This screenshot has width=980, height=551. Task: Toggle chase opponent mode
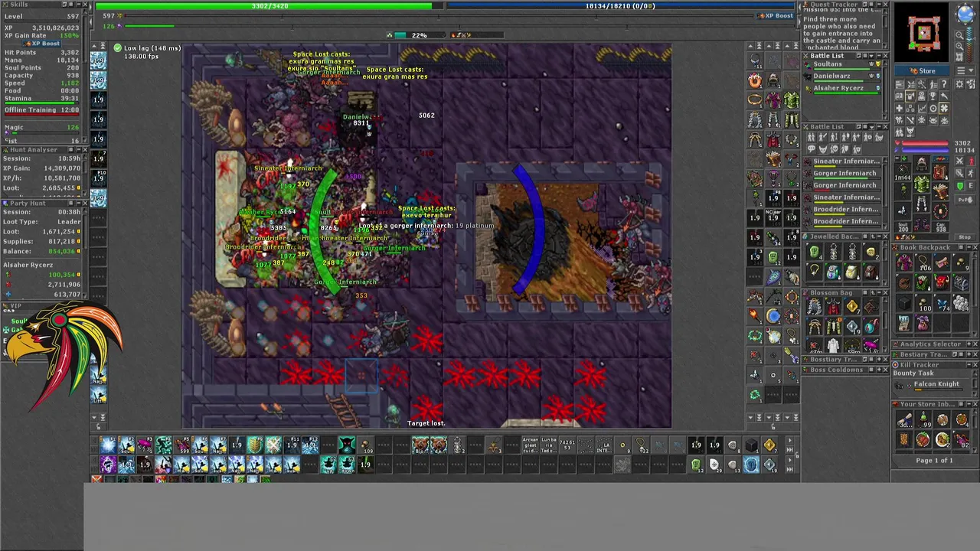(971, 173)
